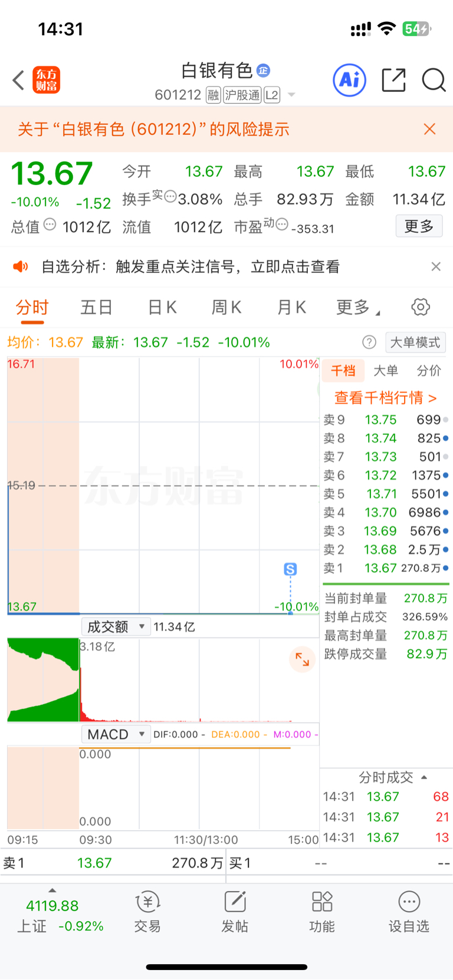453x980 pixels.
Task: Tap the 最高封单量 row
Action: tap(386, 635)
